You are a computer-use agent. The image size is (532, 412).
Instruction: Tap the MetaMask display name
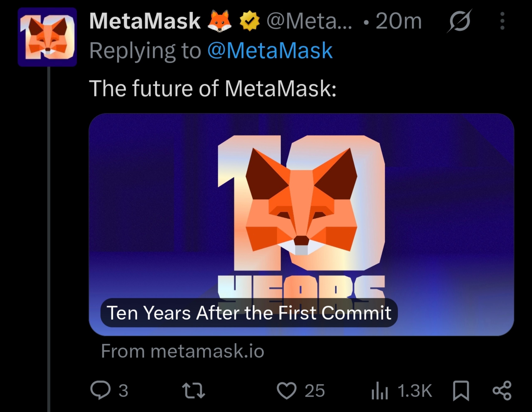145,21
